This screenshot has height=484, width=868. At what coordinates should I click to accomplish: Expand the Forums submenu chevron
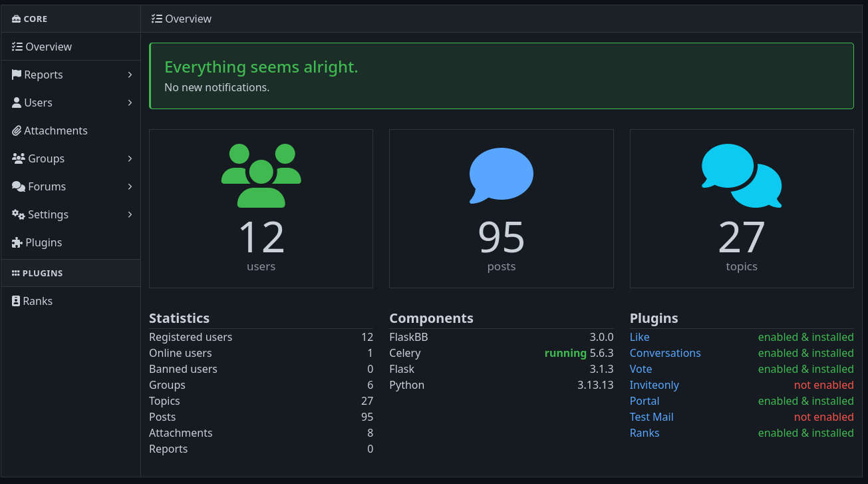(x=130, y=186)
